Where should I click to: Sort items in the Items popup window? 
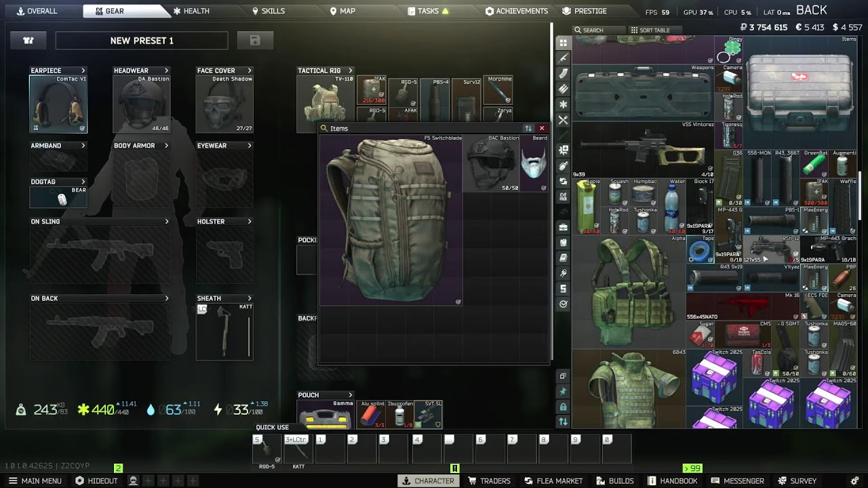[528, 128]
